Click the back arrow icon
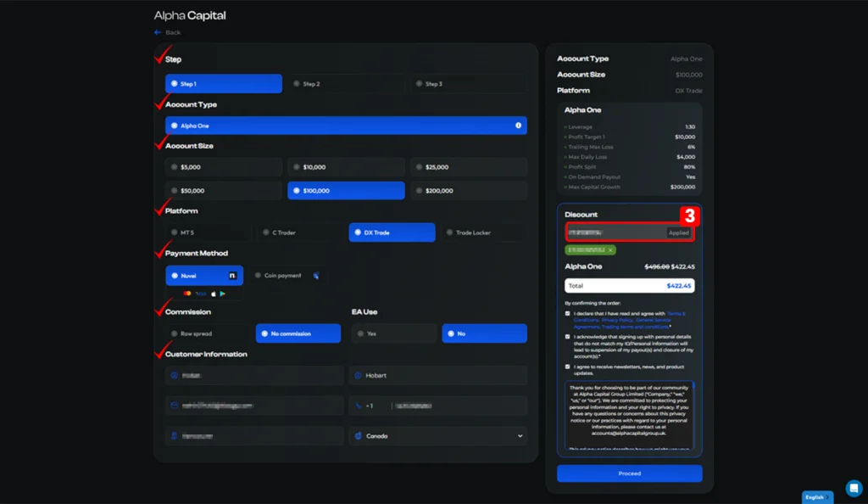This screenshot has width=868, height=504. coord(158,32)
